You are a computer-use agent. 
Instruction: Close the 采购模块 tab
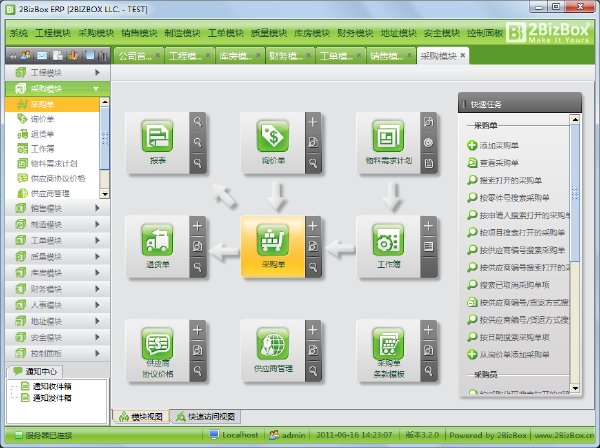(x=463, y=55)
